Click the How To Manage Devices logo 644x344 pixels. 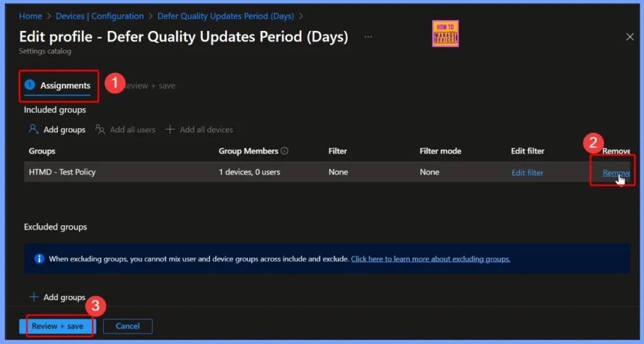tap(445, 34)
